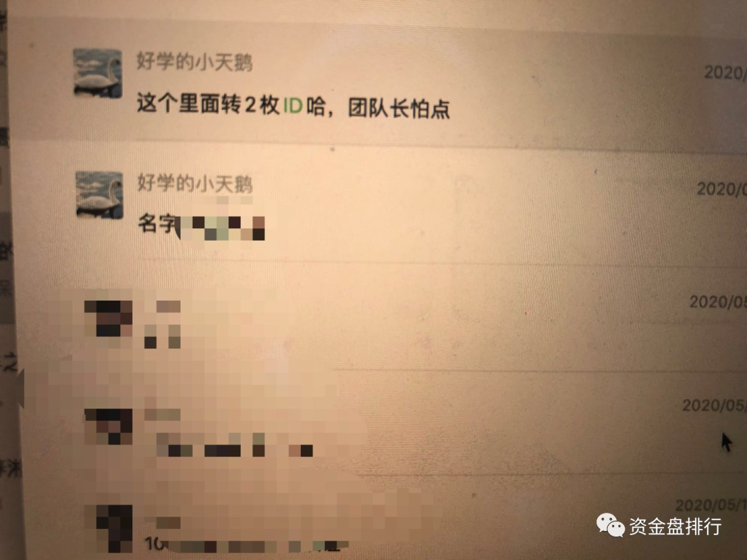The image size is (747, 560).
Task: Select the message beginning with 名字
Action: coord(201,225)
